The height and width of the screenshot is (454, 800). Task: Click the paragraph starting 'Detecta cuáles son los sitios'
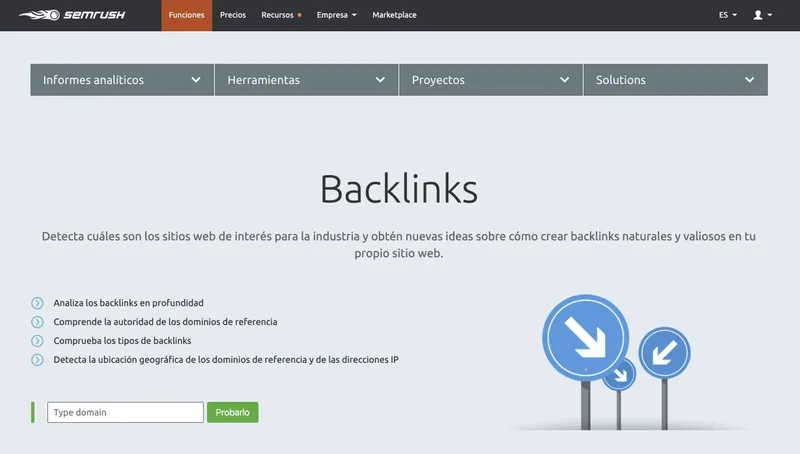point(399,244)
